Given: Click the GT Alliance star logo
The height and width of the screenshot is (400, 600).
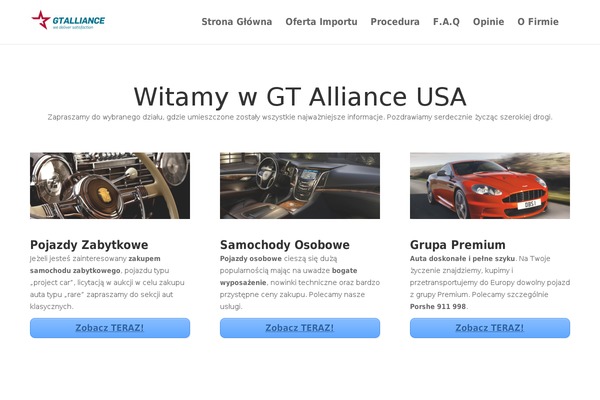Looking at the screenshot, I should pyautogui.click(x=68, y=20).
